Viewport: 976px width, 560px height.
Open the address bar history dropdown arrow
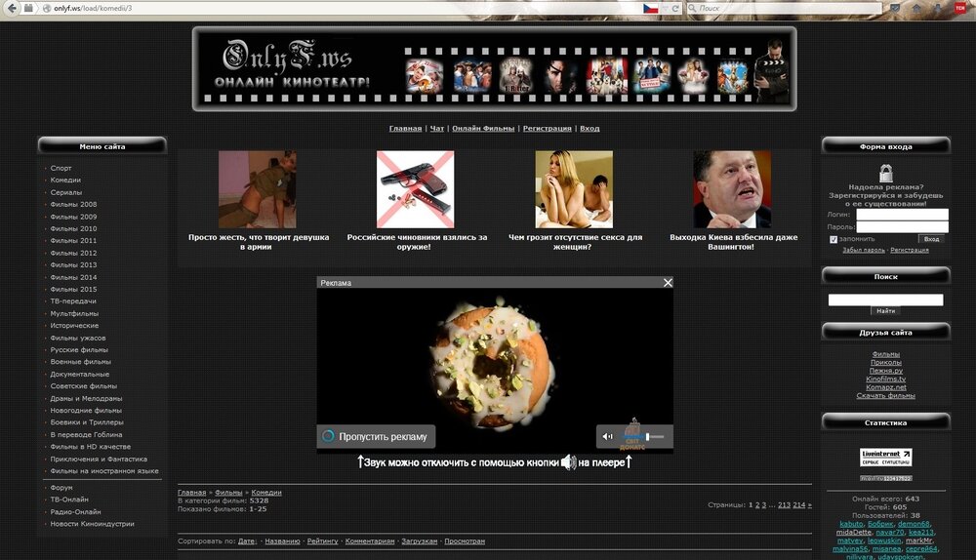tap(667, 8)
